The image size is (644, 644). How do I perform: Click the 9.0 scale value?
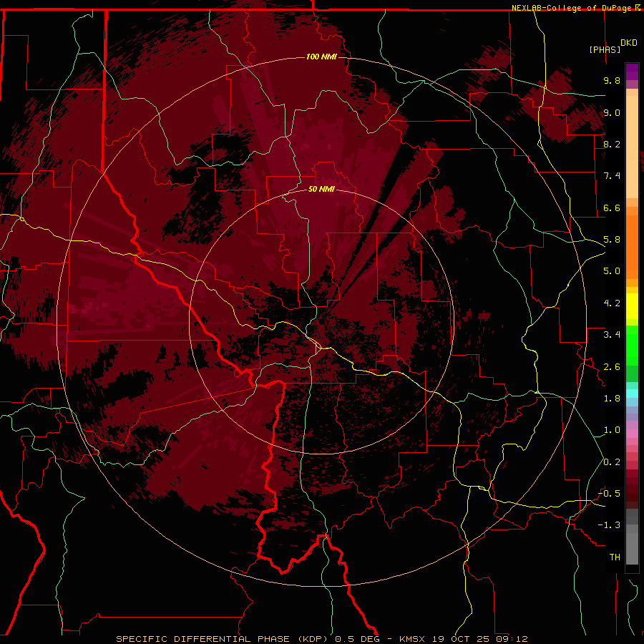tap(612, 112)
